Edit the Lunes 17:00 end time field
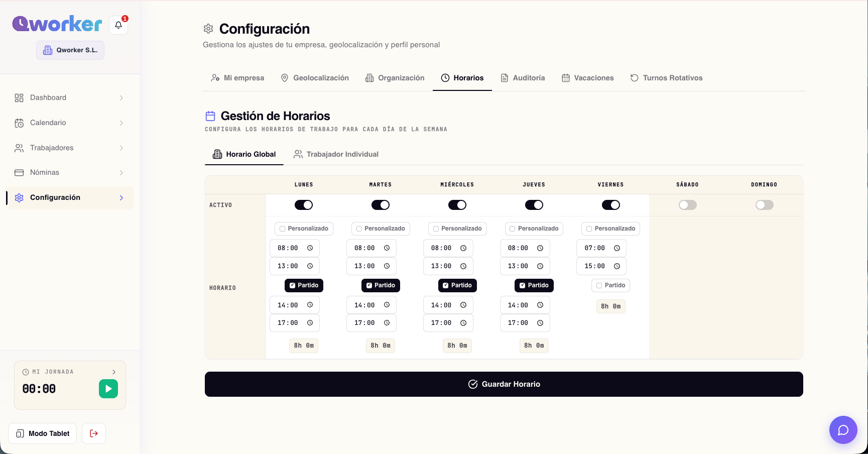 pos(295,323)
